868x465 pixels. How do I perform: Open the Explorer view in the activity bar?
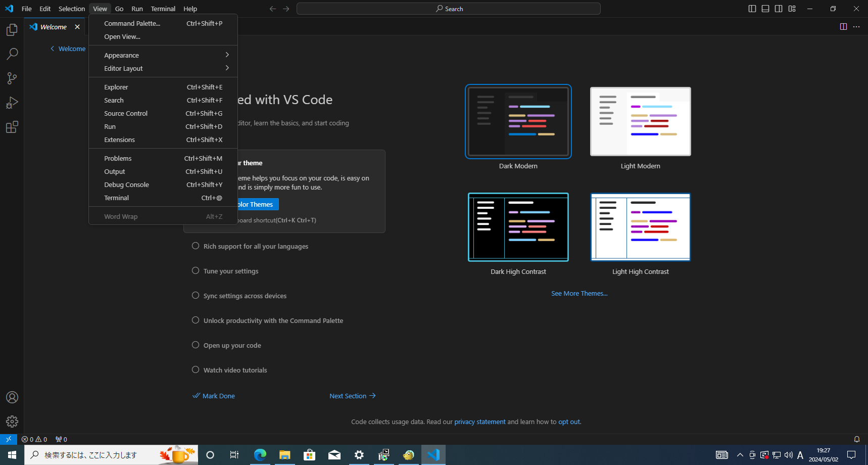point(12,29)
